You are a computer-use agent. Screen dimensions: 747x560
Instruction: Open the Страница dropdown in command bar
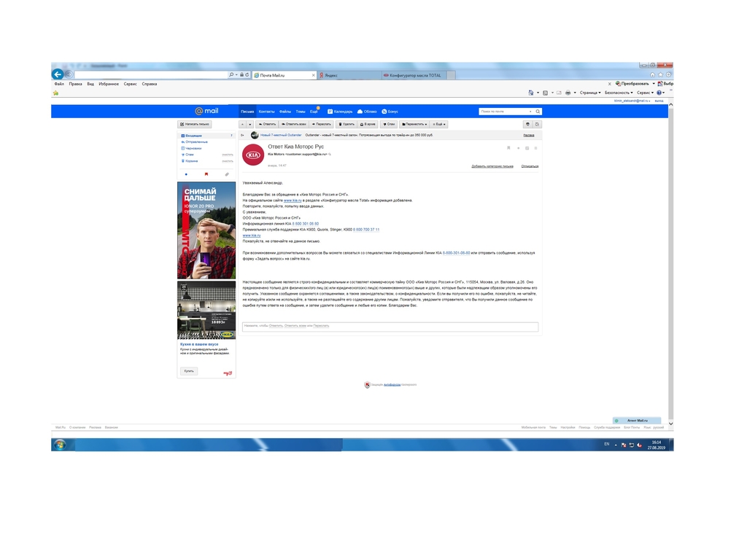coord(590,93)
